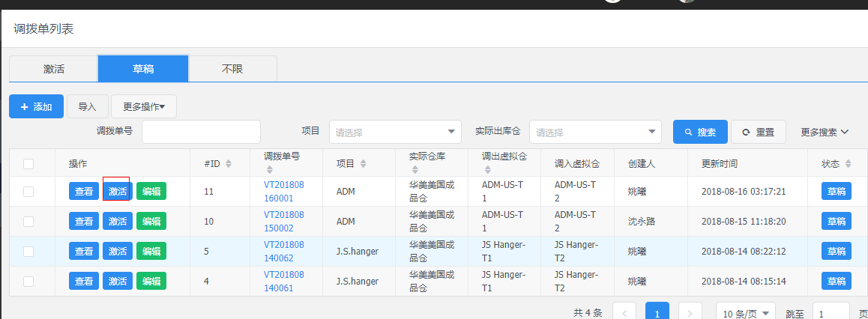Click the 更新时间 column header
This screenshot has width=868, height=319.
719,164
